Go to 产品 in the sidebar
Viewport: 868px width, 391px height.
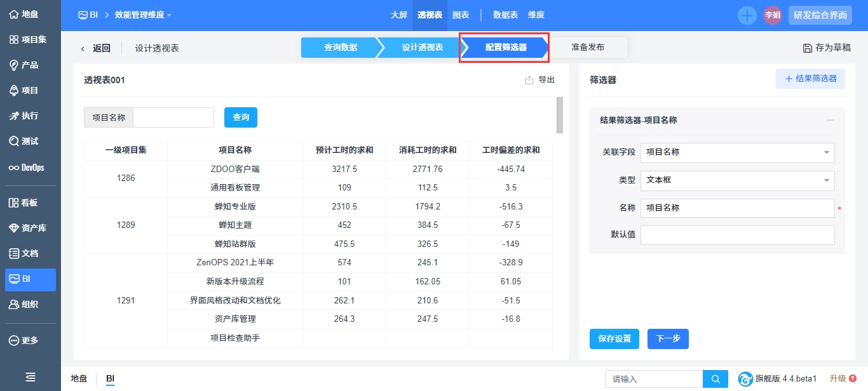24,65
